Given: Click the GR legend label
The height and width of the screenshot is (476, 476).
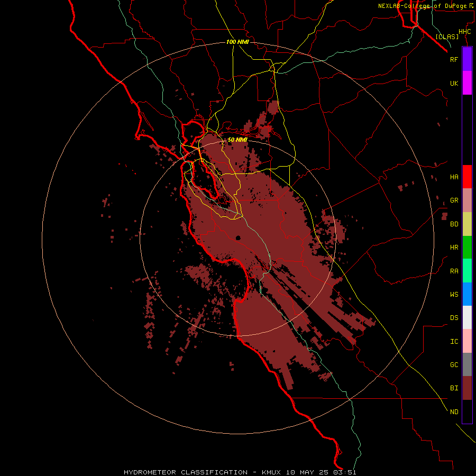Looking at the screenshot, I should 454,200.
